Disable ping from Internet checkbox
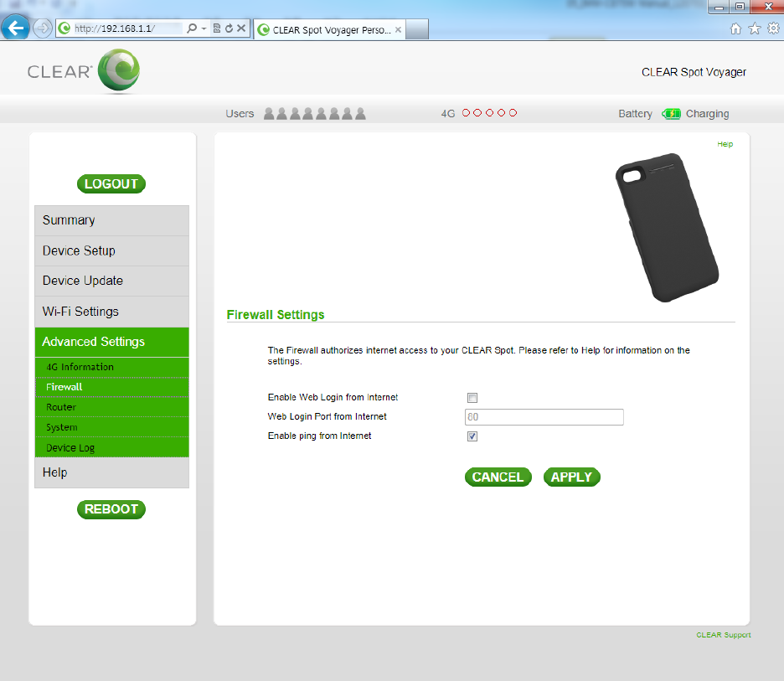This screenshot has width=784, height=681. [472, 436]
